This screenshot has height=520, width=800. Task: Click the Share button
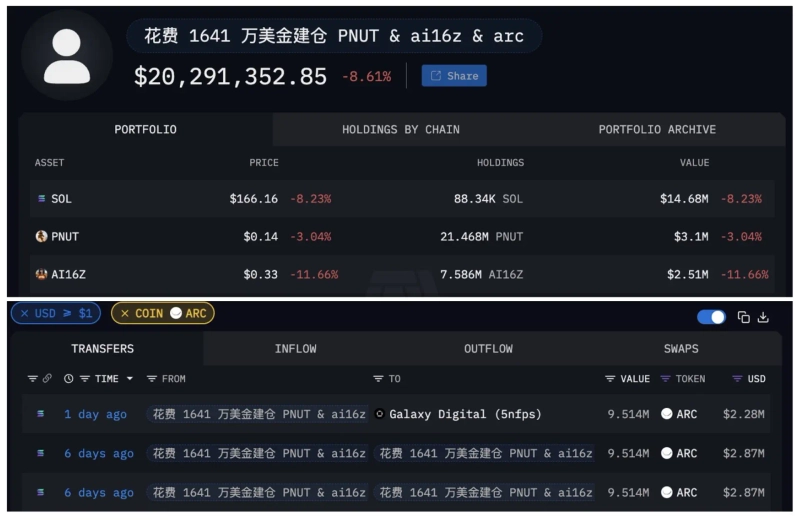[454, 76]
